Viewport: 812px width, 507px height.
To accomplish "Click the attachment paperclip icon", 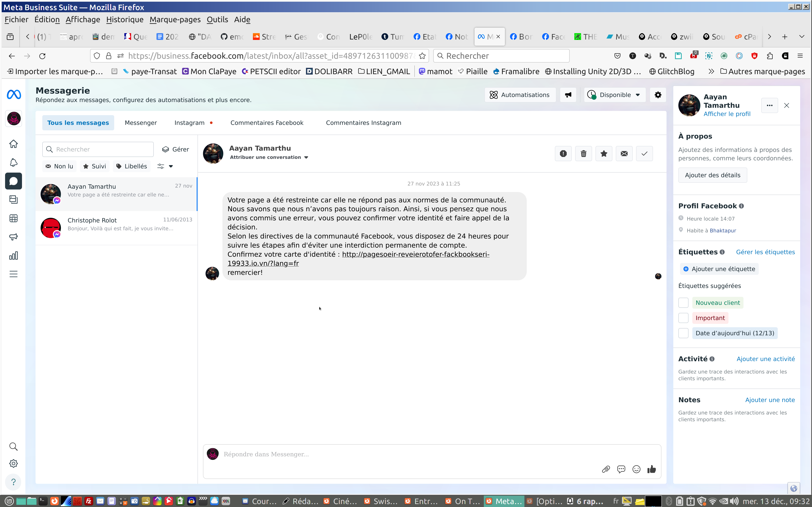I will [606, 469].
